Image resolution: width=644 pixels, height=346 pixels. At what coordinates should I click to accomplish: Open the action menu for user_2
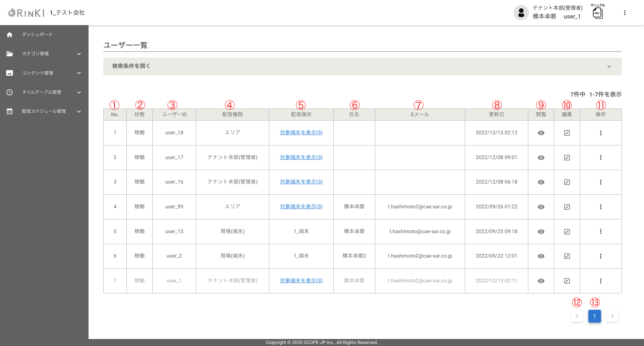tap(600, 256)
